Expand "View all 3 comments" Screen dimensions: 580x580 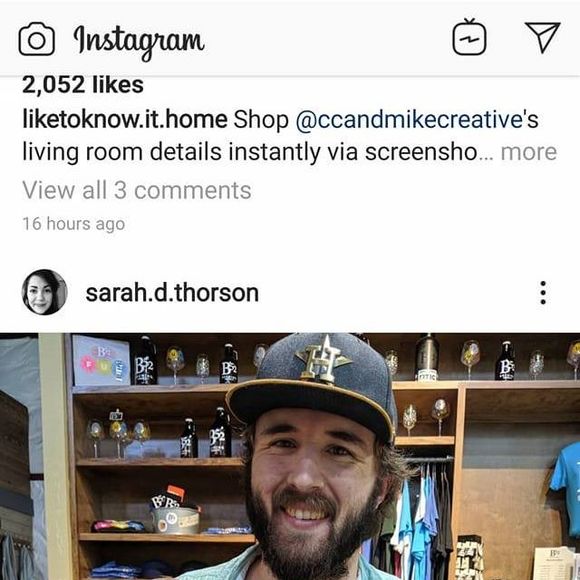[x=136, y=190]
